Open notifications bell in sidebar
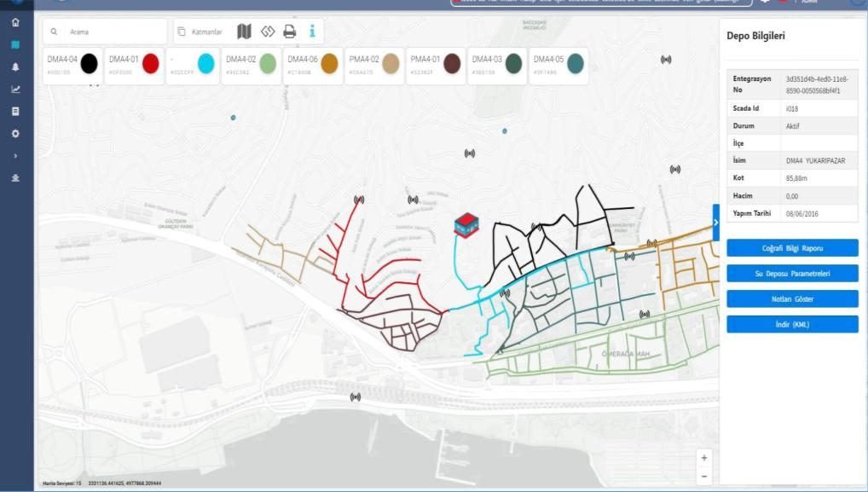The width and height of the screenshot is (868, 492). 15,67
